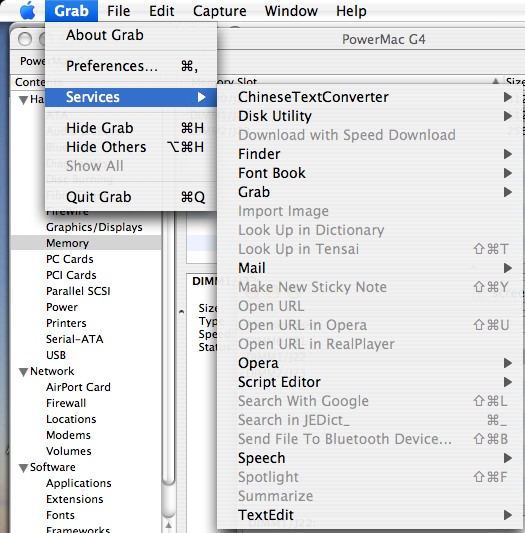
Task: Expand the Finder service submenu
Action: [x=370, y=154]
